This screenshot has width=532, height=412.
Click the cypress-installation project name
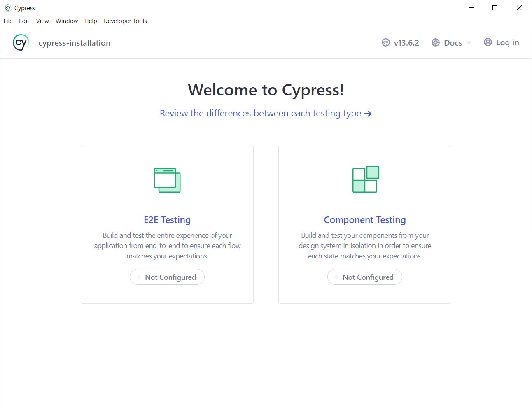[75, 43]
